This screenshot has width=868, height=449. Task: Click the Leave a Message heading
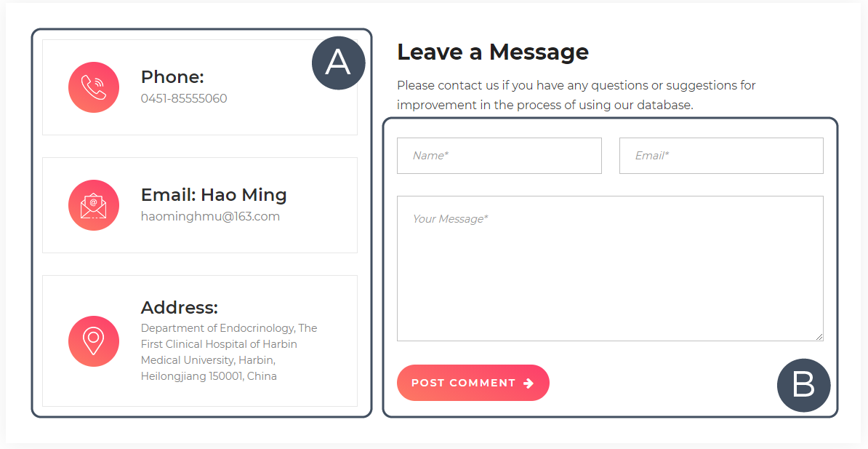pos(493,52)
